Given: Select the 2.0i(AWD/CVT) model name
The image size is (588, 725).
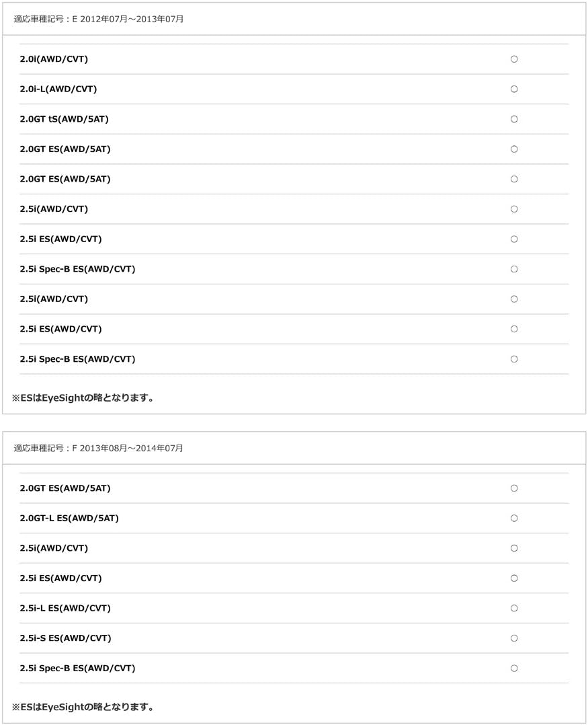Looking at the screenshot, I should [x=54, y=59].
